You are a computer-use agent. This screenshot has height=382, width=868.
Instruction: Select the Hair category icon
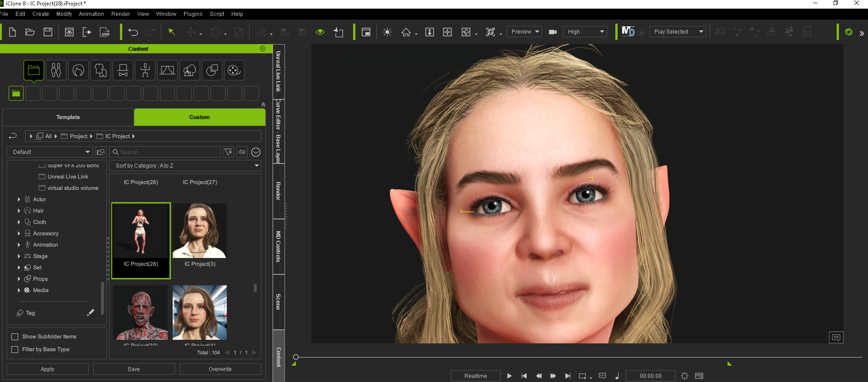tap(78, 70)
